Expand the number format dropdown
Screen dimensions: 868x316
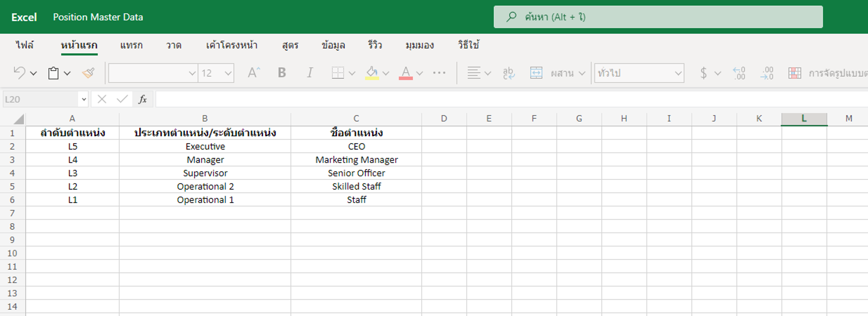(x=678, y=73)
